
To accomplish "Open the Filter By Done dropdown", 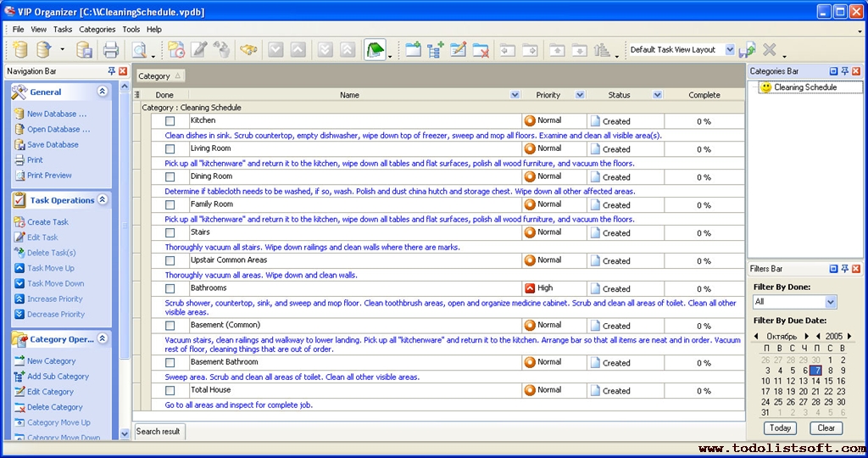I will [x=830, y=302].
